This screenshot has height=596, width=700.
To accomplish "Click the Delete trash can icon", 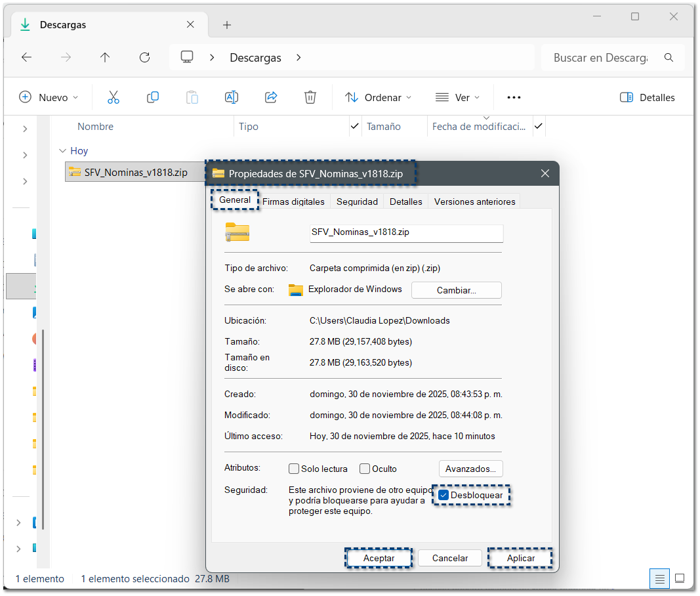I will (310, 97).
